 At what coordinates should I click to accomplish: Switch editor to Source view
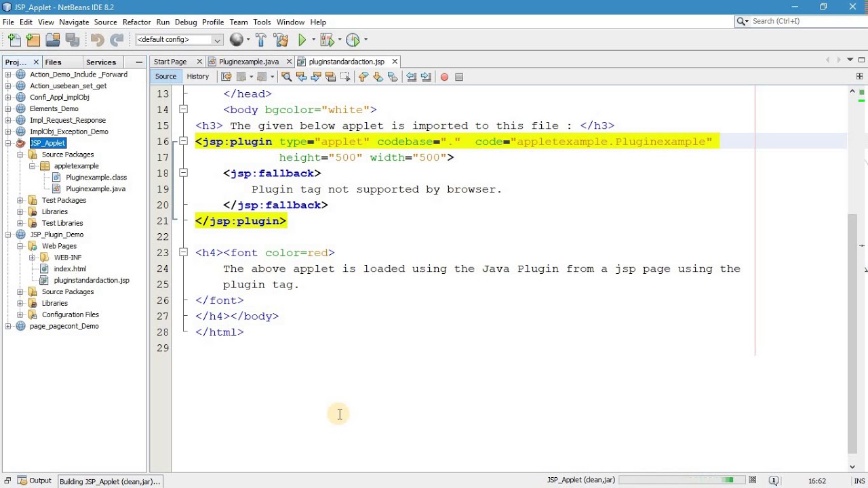165,77
